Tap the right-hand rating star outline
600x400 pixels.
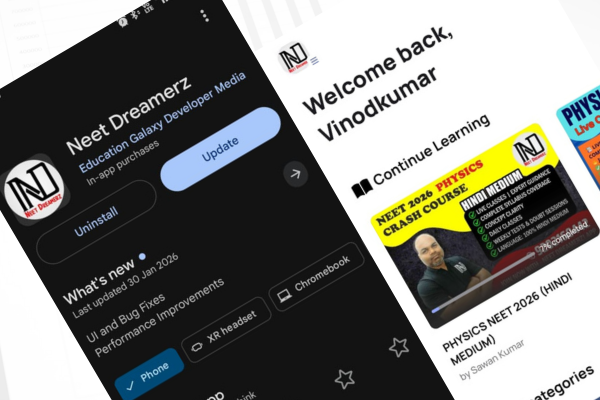[x=399, y=347]
